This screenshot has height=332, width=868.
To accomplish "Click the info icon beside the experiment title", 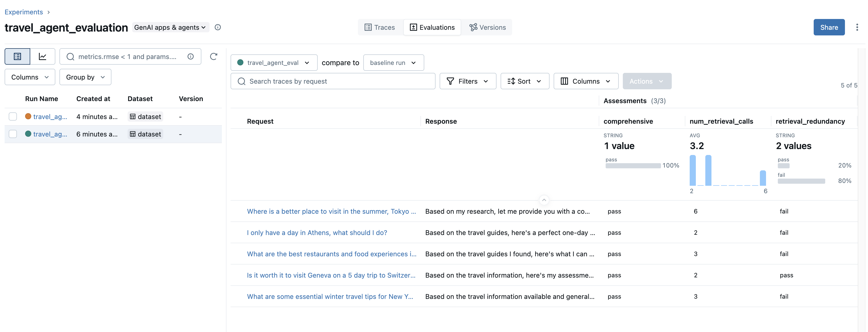I will (218, 27).
